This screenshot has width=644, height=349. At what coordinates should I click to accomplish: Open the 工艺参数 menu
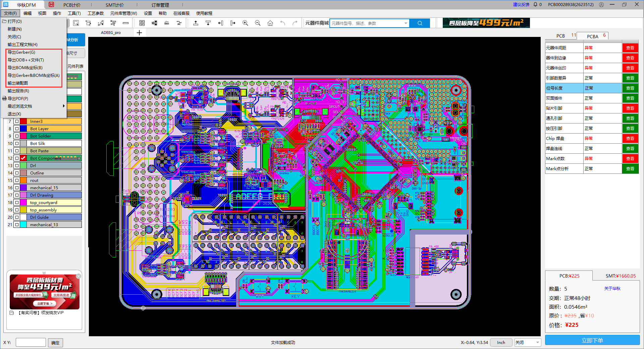point(96,13)
